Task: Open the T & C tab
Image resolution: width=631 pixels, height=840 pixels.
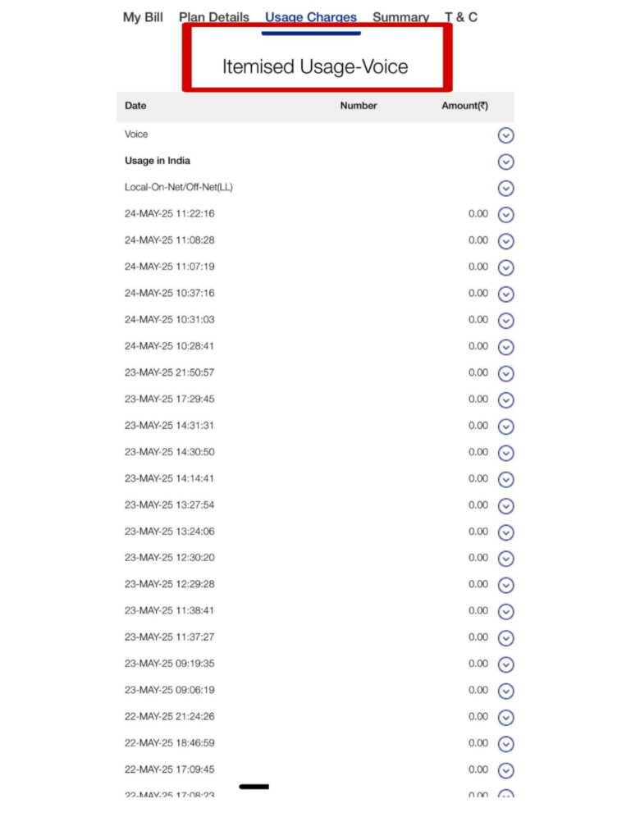Action: (460, 17)
